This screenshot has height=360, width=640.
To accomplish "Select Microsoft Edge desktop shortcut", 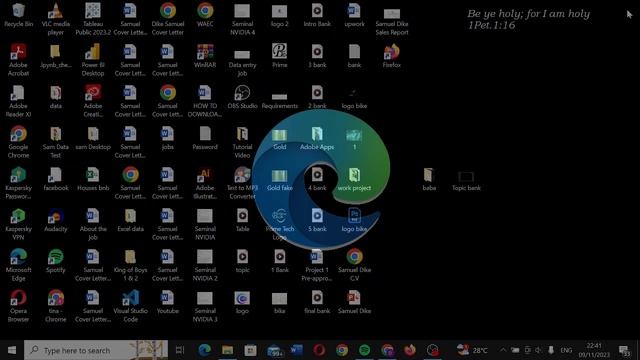I will 18,265.
